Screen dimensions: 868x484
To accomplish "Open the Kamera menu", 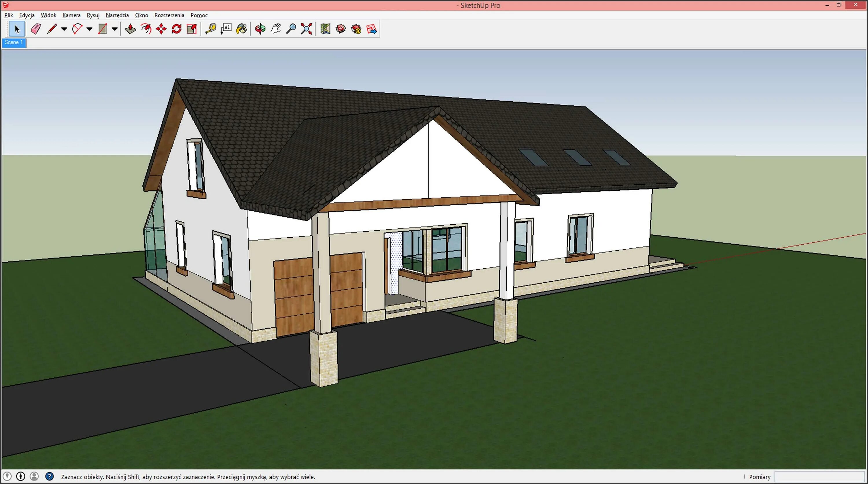I will [71, 15].
